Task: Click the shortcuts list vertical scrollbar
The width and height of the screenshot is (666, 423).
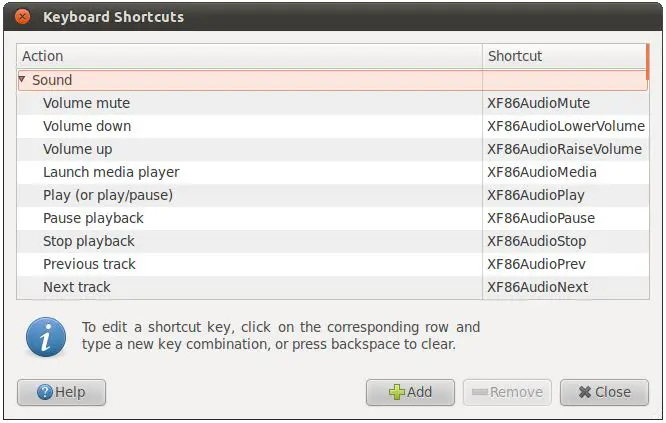Action: tap(648, 62)
